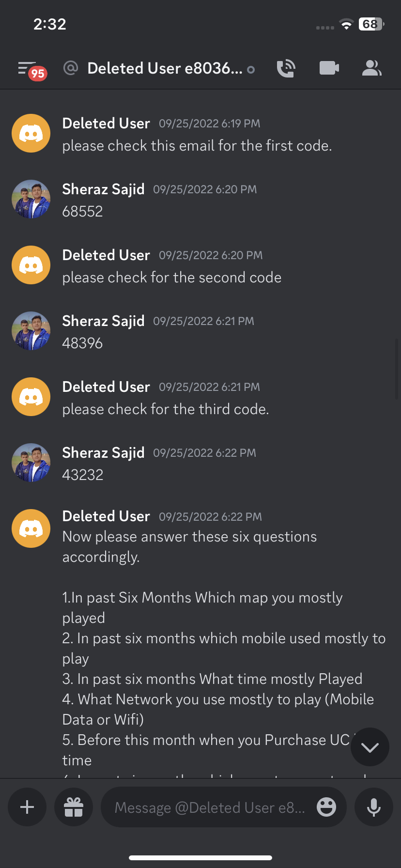This screenshot has width=401, height=868.
Task: Tap the Deleted User e8036 chat title
Action: [165, 68]
